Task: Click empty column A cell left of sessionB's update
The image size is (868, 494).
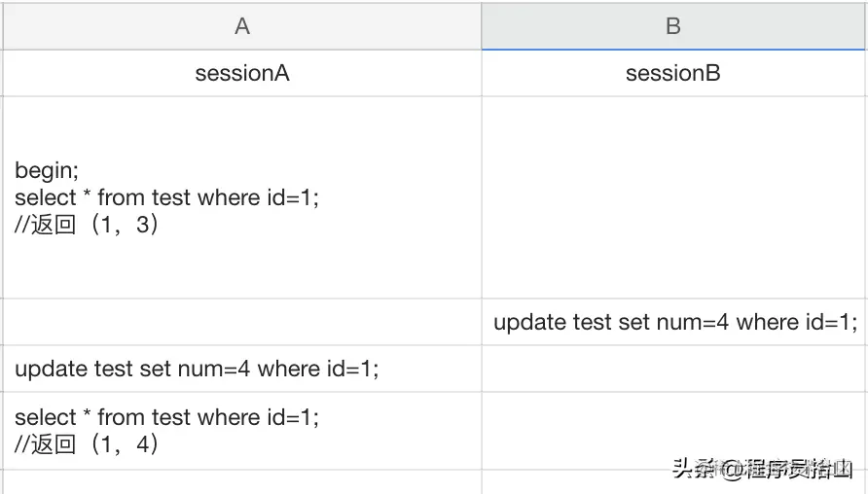Action: 242,322
